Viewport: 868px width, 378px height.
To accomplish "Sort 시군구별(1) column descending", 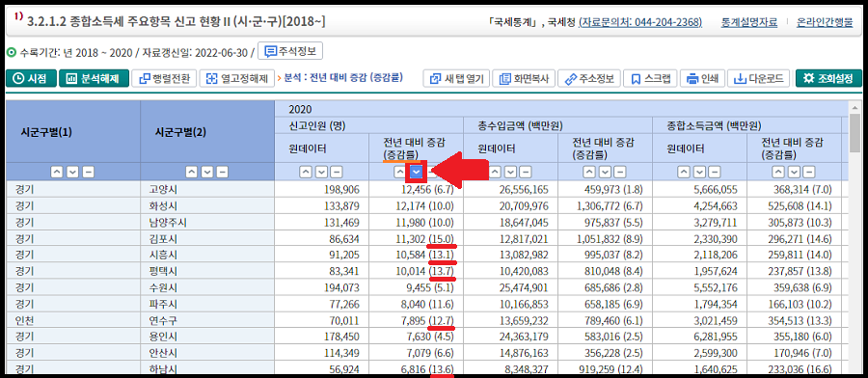I will tap(72, 172).
